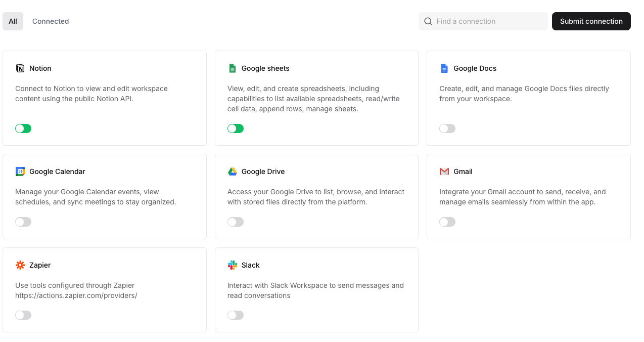The image size is (644, 342).
Task: Enable the Zapier connection toggle
Action: 23,315
